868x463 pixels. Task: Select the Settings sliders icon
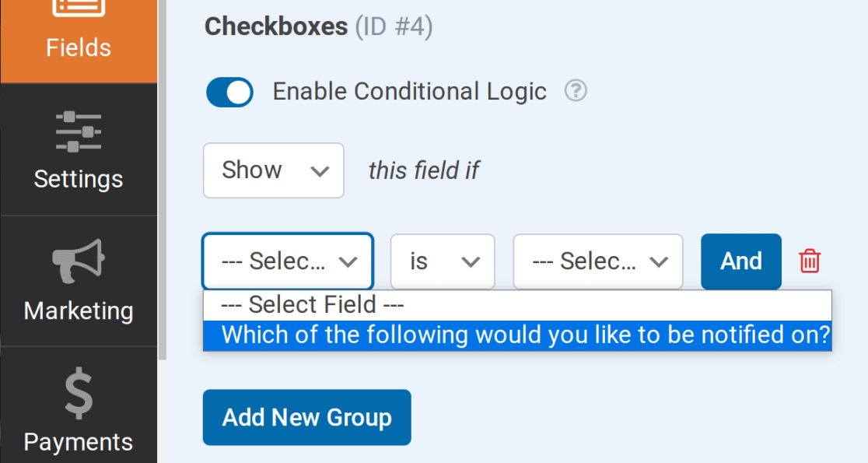click(x=78, y=132)
